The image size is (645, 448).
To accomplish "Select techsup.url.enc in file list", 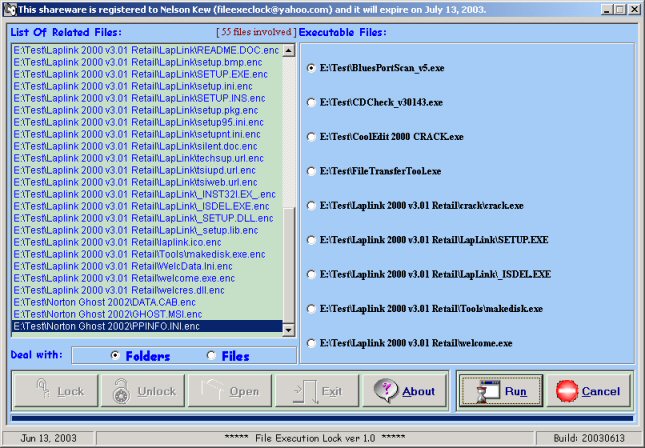I will pos(147,158).
